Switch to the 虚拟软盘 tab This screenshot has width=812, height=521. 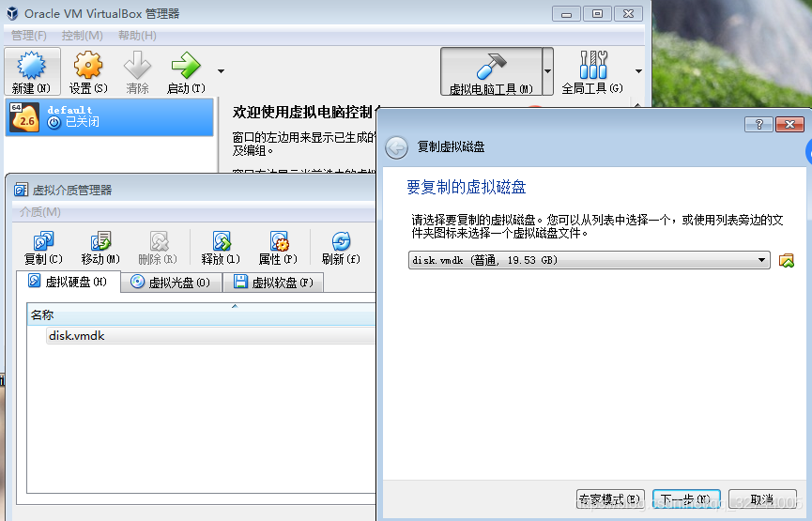[273, 283]
